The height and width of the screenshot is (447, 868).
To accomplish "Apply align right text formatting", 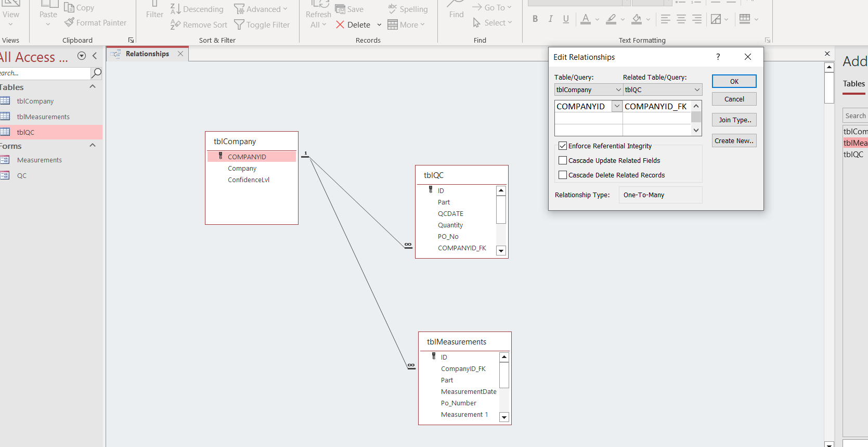I will tap(697, 19).
